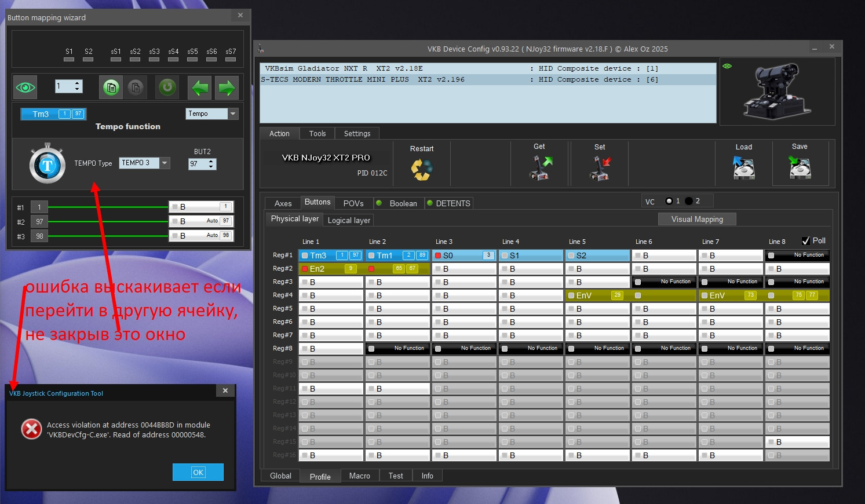Open the Global bottom tab
The image size is (865, 504).
click(280, 476)
